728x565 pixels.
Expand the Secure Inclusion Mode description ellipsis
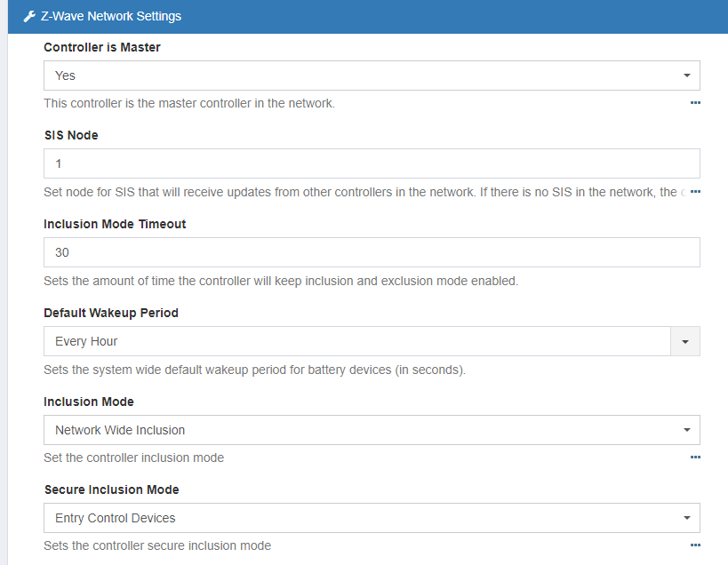[695, 545]
